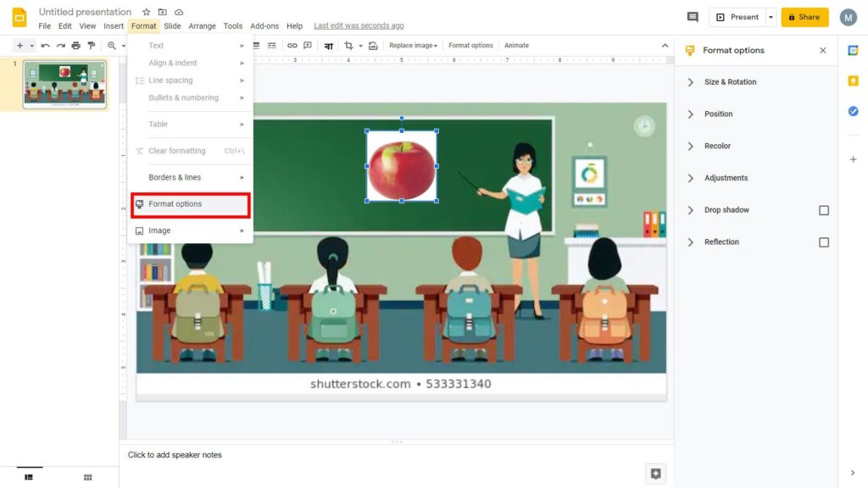Open the comment history icon

point(693,17)
